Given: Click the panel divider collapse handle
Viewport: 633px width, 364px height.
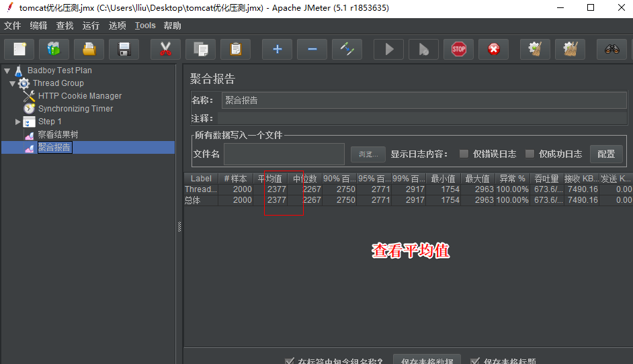Looking at the screenshot, I should 179,227.
